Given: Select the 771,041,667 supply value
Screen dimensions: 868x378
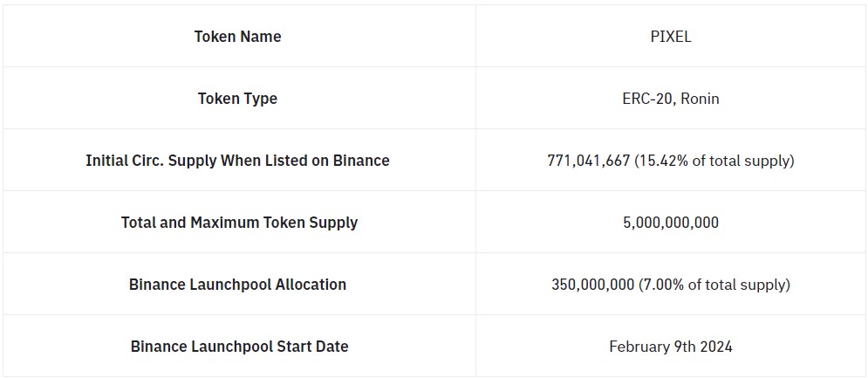Looking at the screenshot, I should [589, 161].
